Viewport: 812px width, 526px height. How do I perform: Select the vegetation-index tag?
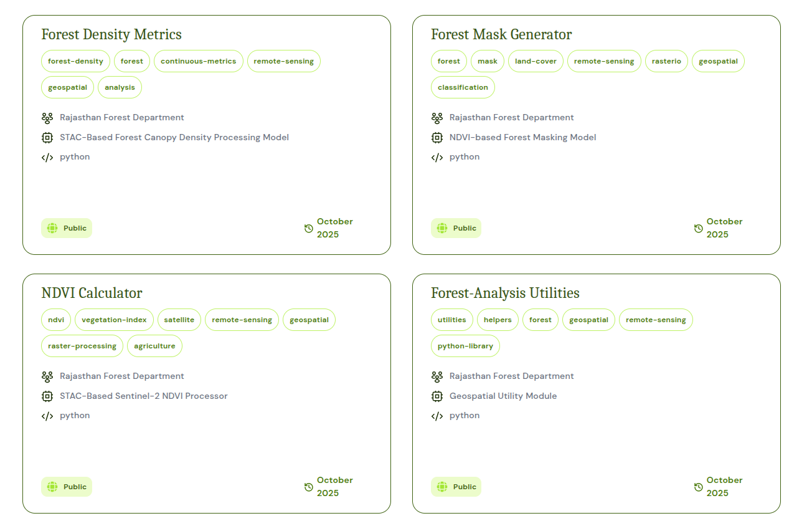[x=114, y=320]
